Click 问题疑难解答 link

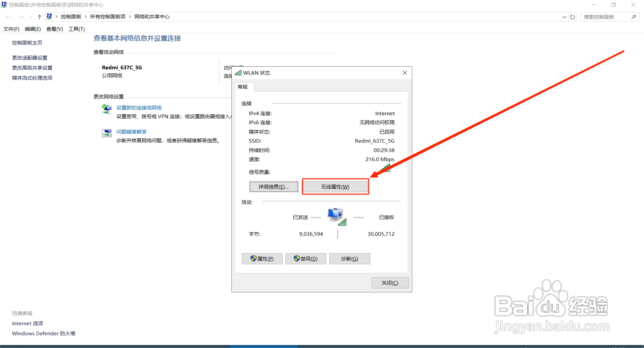pyautogui.click(x=131, y=132)
